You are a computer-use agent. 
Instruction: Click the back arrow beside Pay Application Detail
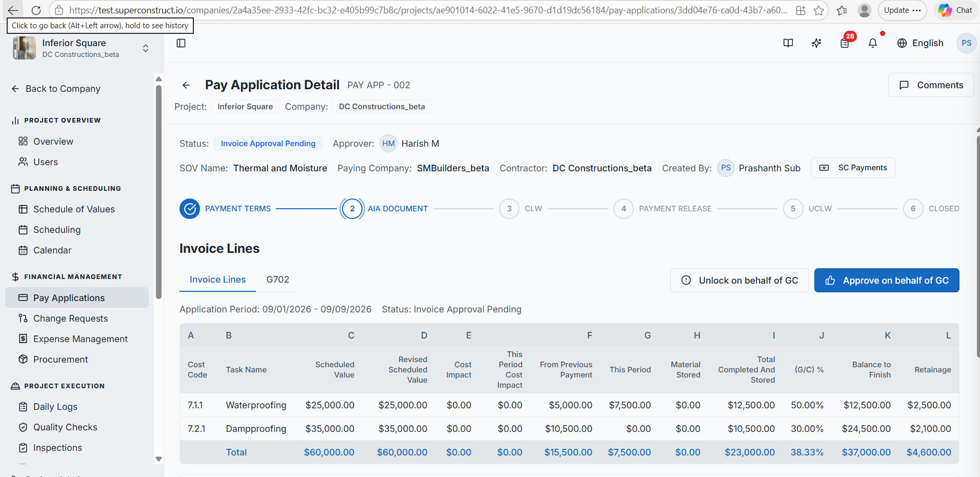coord(186,85)
